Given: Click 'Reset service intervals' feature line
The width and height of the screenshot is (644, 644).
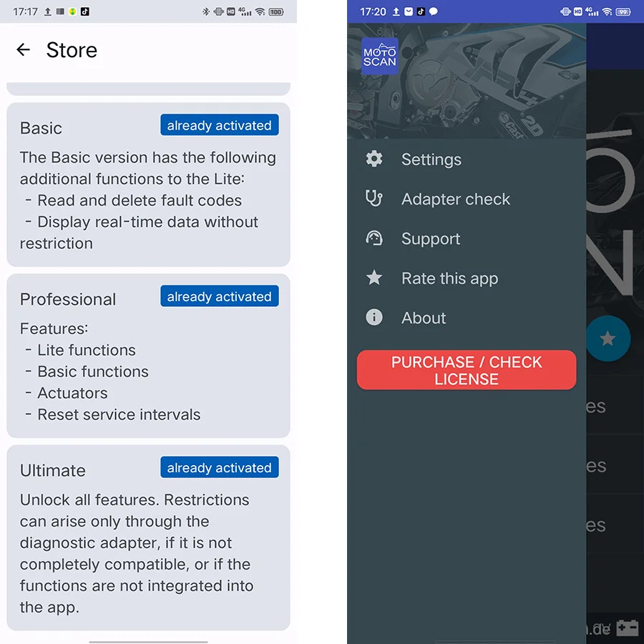Looking at the screenshot, I should pyautogui.click(x=113, y=414).
